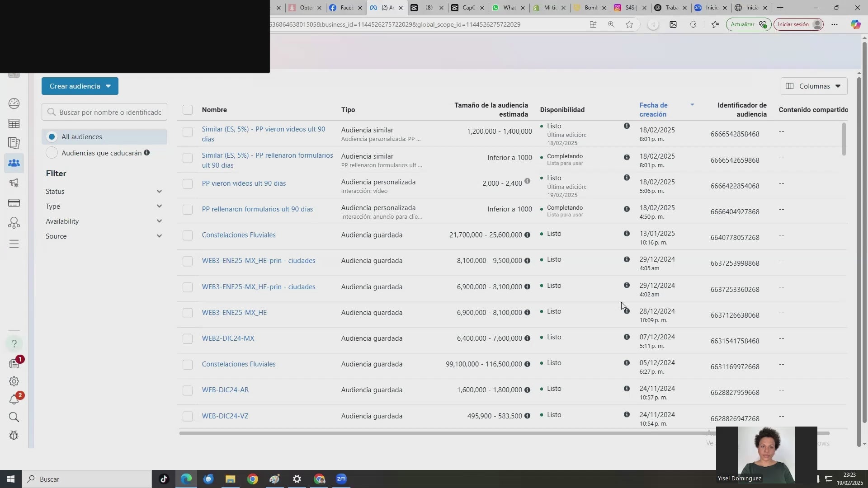
Task: Open info icon for Constelaciones Fluviales 21,700,000 size
Action: click(527, 235)
